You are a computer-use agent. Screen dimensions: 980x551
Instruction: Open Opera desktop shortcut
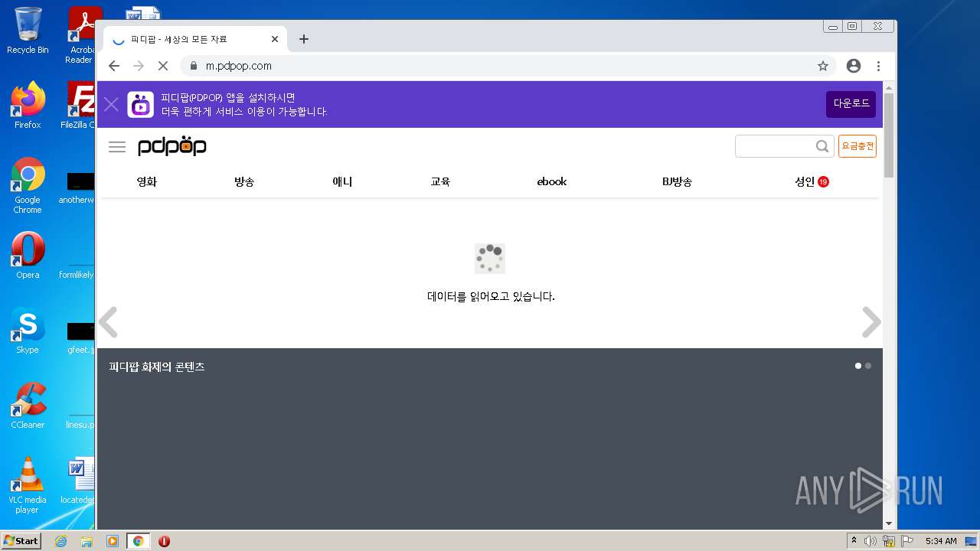pos(28,255)
